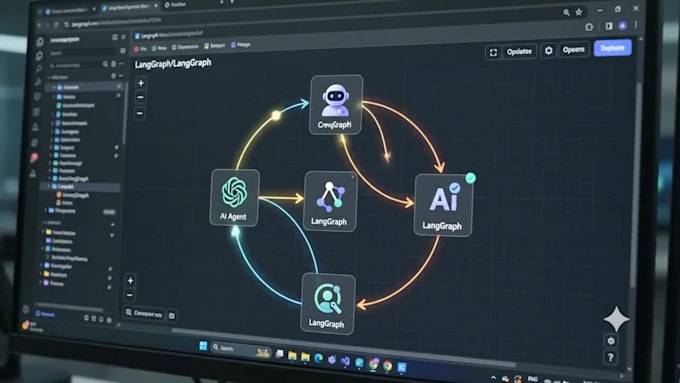Select the Ai LangGraph node
This screenshot has width=680, height=383.
443,205
